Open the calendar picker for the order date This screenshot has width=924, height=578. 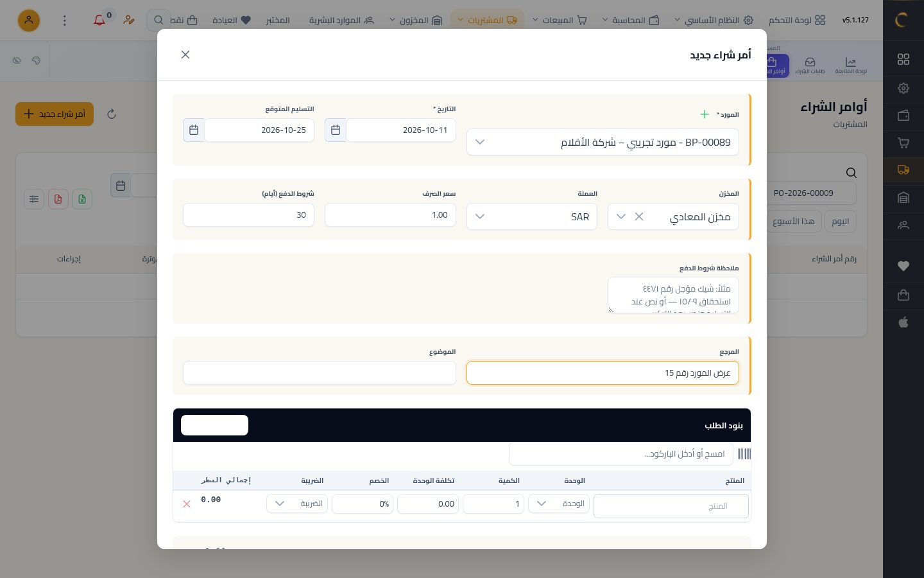[335, 130]
